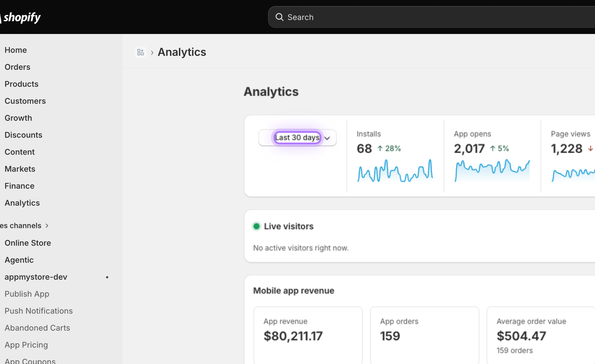Expand the Sales channels chevron
Viewport: 595px width, 364px height.
coord(47,226)
